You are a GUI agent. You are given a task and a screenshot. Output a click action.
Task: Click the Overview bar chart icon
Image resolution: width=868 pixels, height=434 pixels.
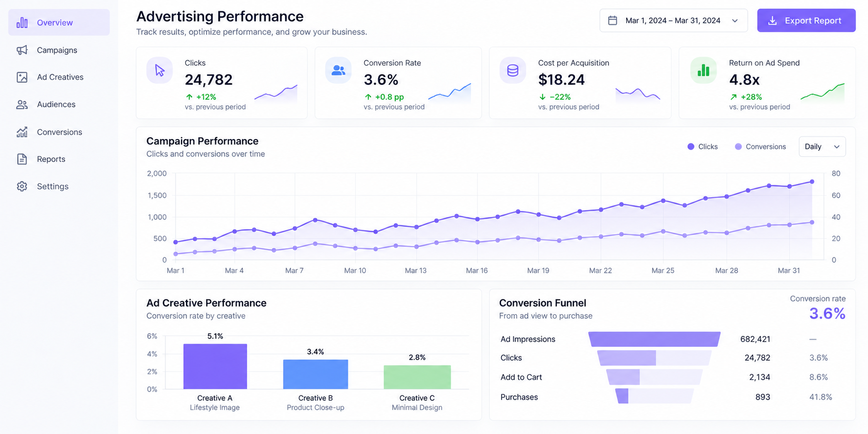pyautogui.click(x=22, y=23)
